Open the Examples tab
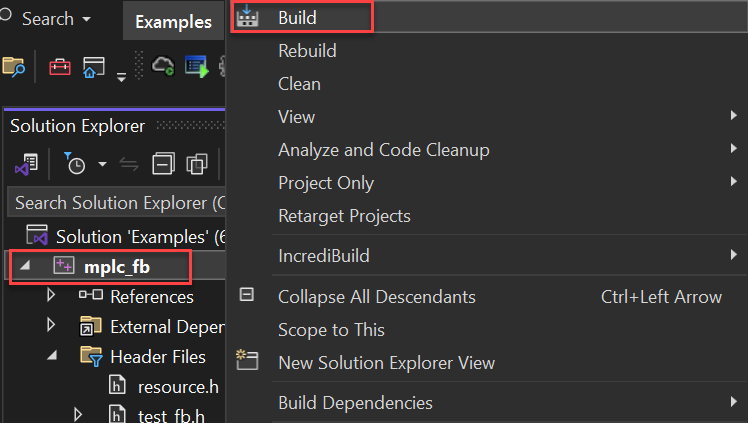The image size is (748, 423). tap(173, 21)
